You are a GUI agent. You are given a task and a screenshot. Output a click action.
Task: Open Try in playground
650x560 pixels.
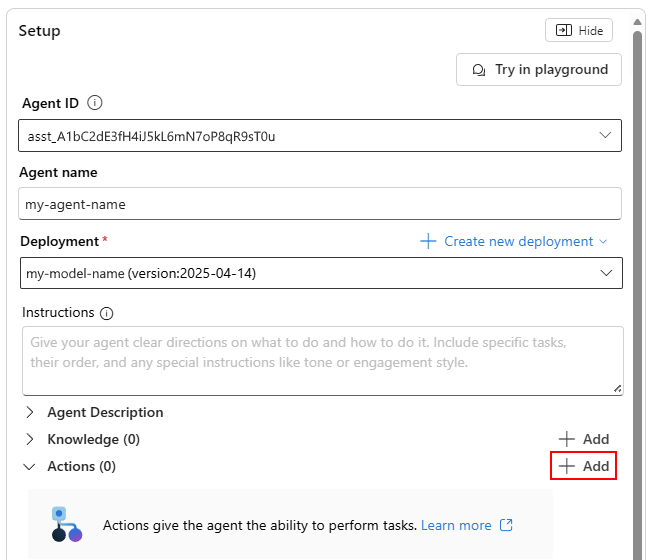click(538, 70)
